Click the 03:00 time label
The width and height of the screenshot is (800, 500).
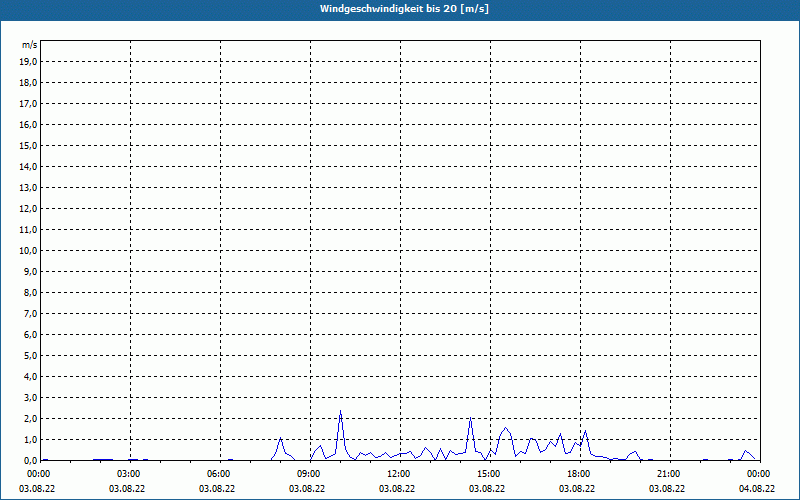pyautogui.click(x=127, y=474)
